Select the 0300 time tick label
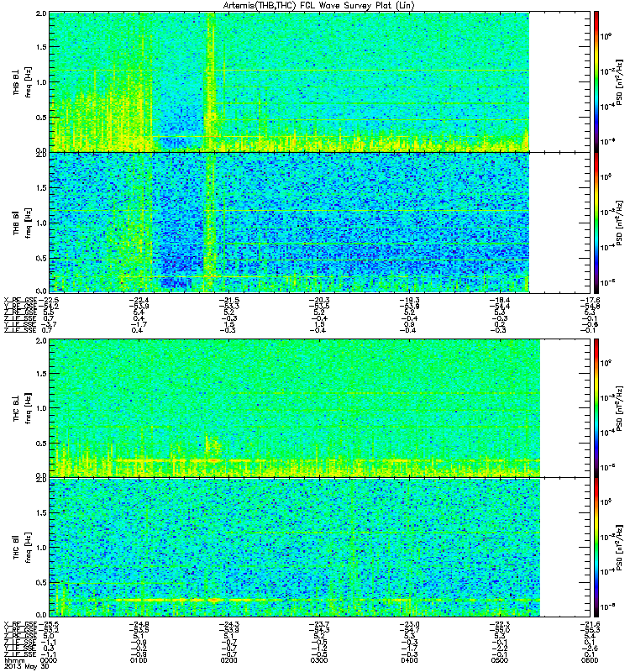 (x=319, y=660)
